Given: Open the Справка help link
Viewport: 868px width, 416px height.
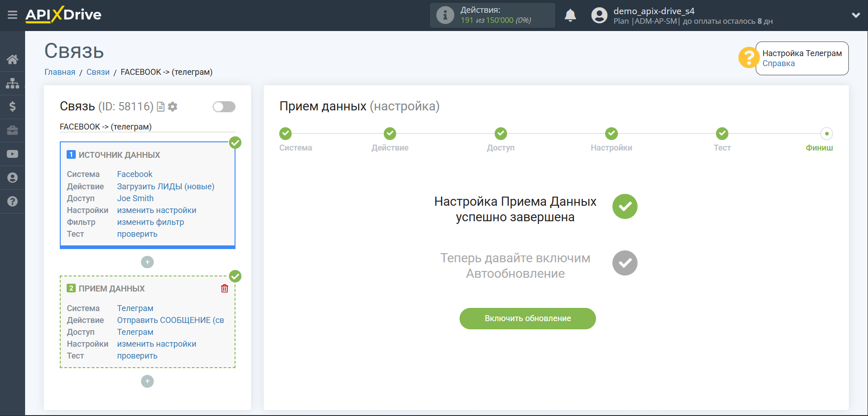Looking at the screenshot, I should coord(778,63).
